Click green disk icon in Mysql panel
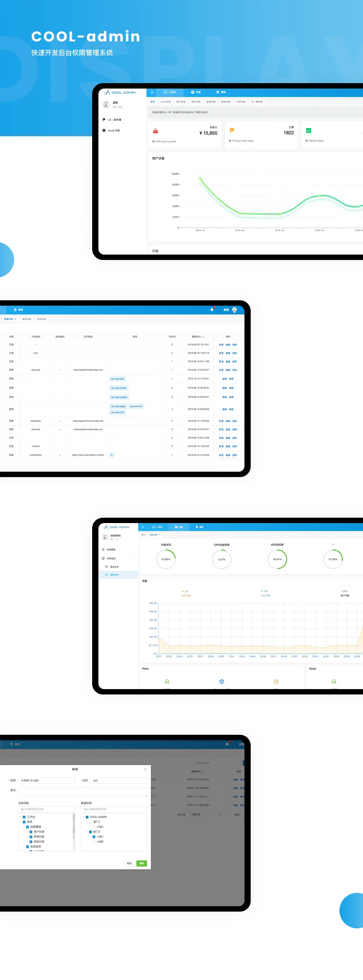The image size is (363, 980). pyautogui.click(x=334, y=682)
